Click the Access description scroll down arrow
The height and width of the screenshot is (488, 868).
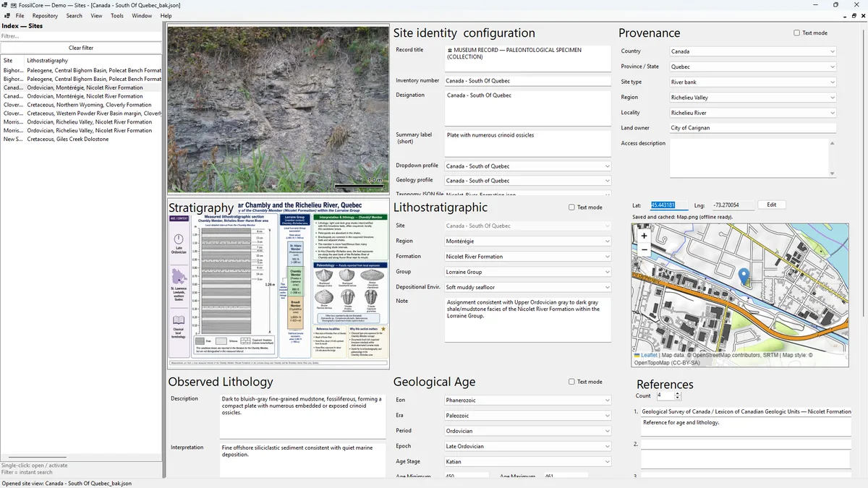[x=832, y=174]
